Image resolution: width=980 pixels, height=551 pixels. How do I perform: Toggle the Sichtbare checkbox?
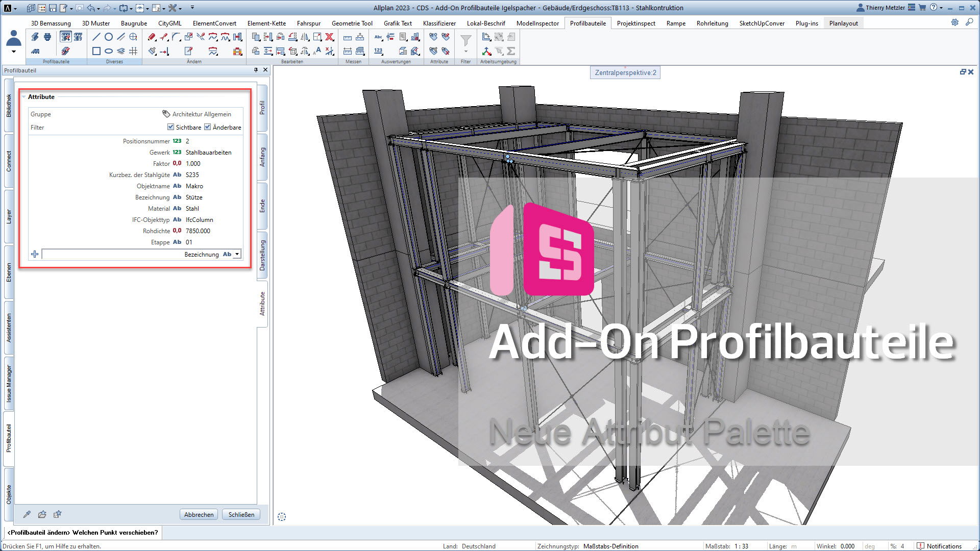coord(170,127)
